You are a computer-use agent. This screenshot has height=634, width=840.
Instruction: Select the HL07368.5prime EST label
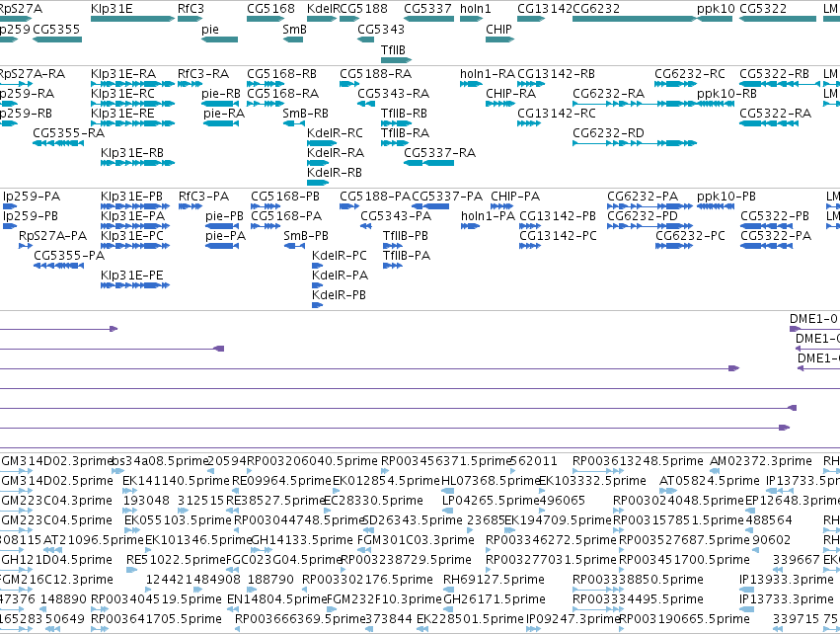click(x=490, y=481)
